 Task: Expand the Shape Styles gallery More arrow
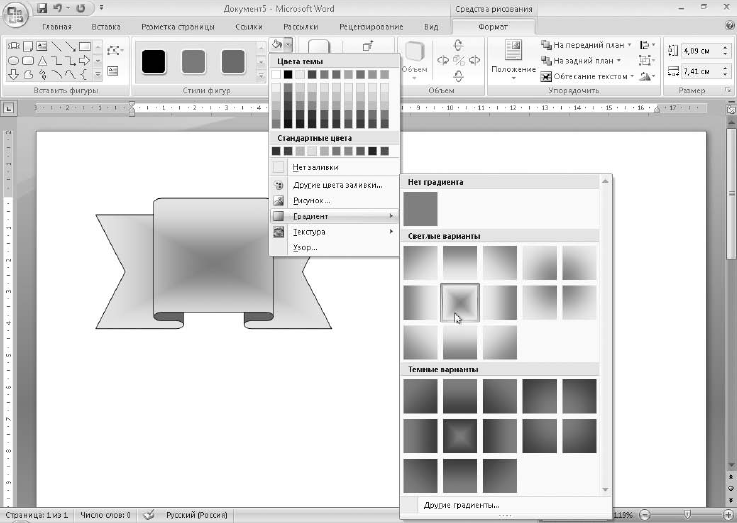click(261, 75)
